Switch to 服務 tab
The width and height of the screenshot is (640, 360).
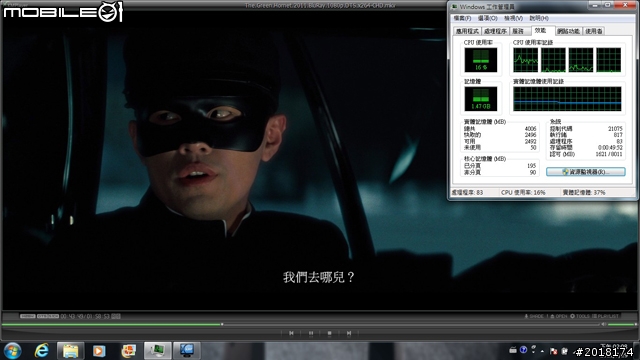(520, 31)
